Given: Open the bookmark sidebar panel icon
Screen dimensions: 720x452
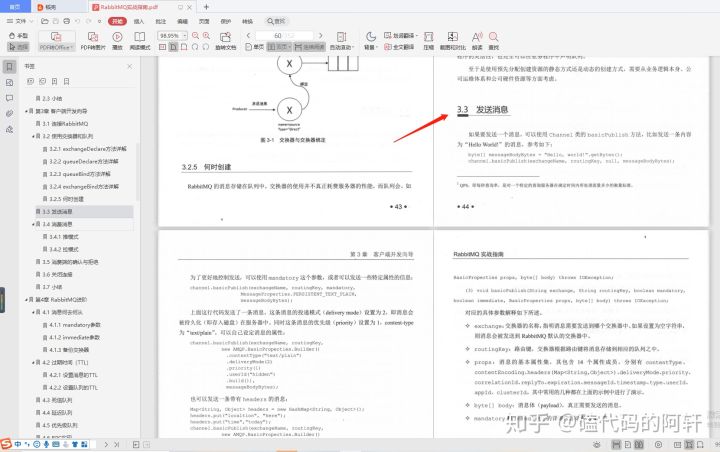Looking at the screenshot, I should pos(9,67).
